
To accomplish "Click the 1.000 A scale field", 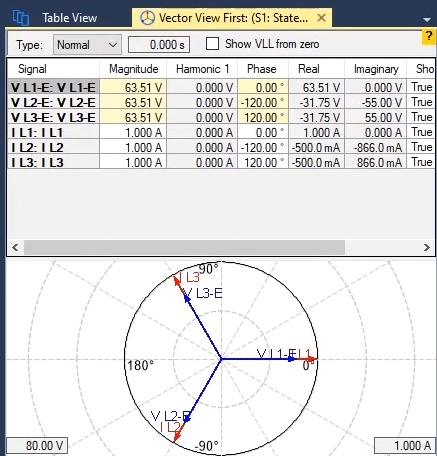I will (x=405, y=445).
